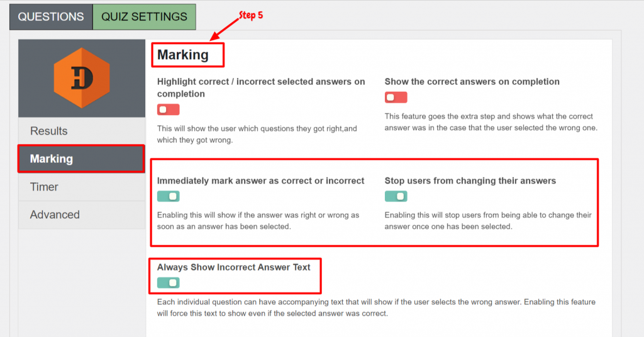Toggle Always Show Incorrect Answer Text switch

168,283
